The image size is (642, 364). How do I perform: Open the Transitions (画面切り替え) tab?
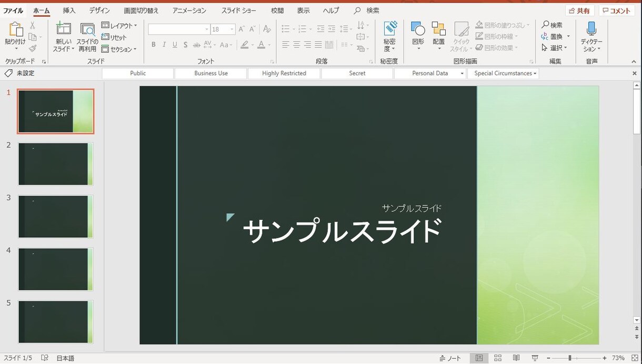click(141, 11)
